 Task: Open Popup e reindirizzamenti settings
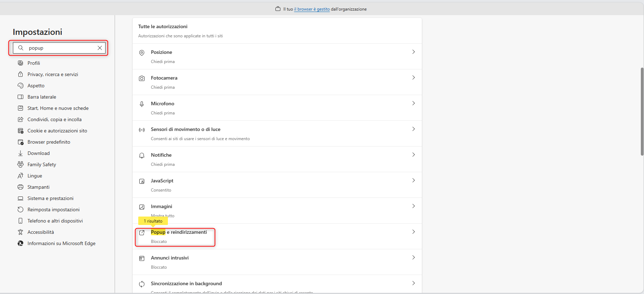coord(179,232)
